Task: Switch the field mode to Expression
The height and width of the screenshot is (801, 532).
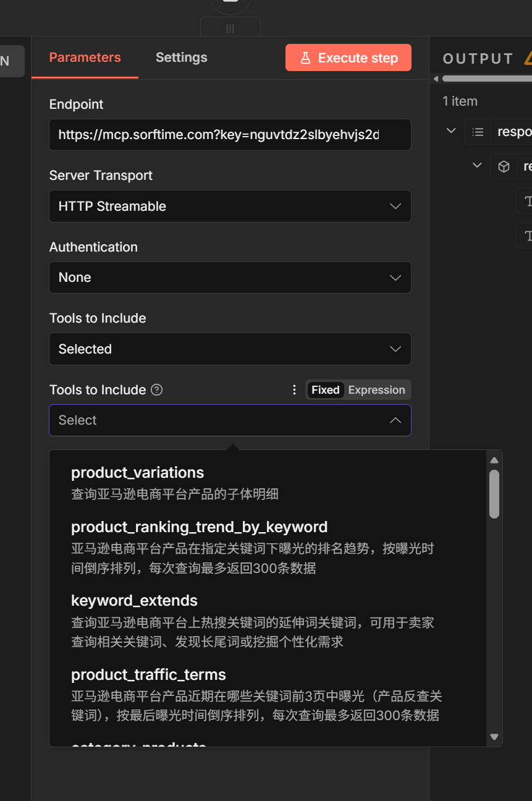Action: [376, 390]
